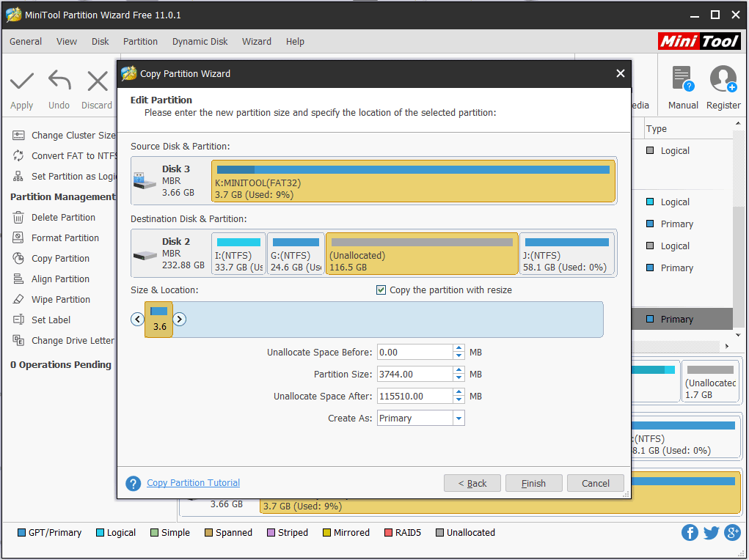749x560 pixels.
Task: Click the tutorial question mark icon
Action: click(134, 484)
